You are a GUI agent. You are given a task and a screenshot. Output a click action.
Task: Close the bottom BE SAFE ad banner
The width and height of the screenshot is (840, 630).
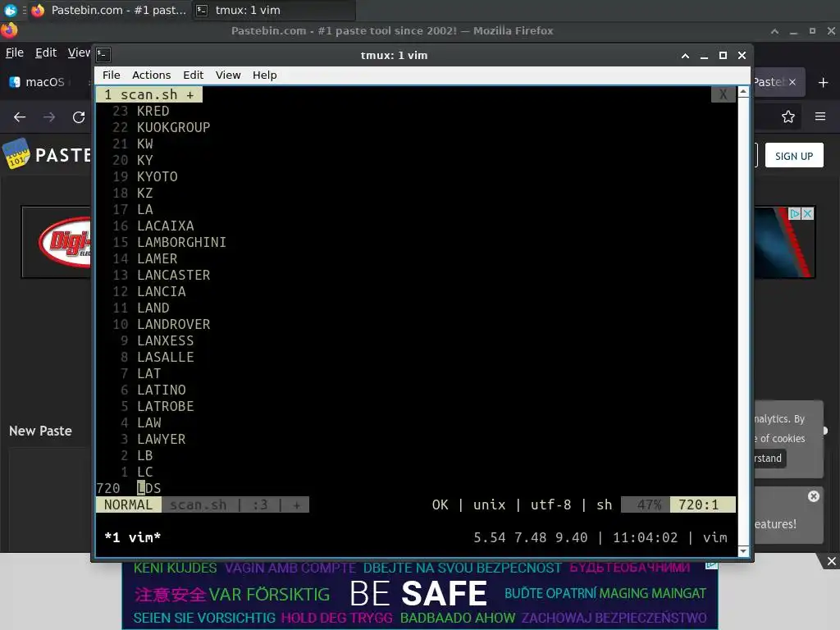831,561
